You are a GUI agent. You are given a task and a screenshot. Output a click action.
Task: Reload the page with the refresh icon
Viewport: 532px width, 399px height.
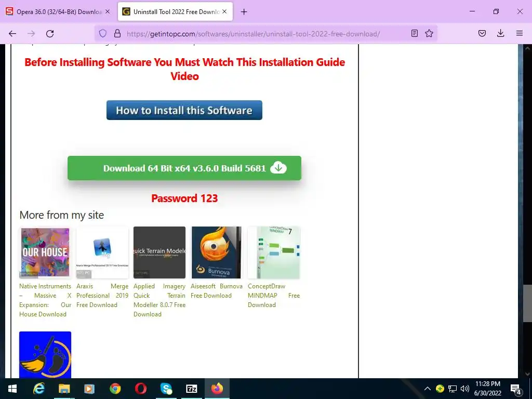coord(50,33)
